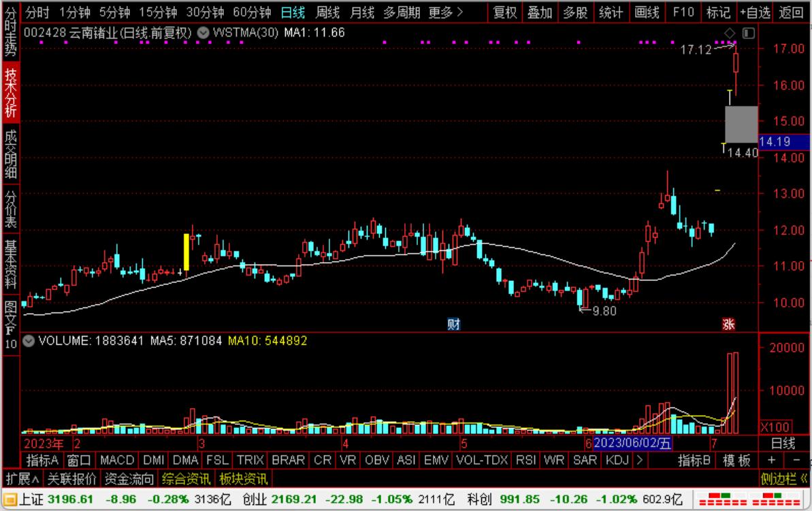The image size is (812, 511).
Task: Select the 15分钟 period
Action: pyautogui.click(x=158, y=12)
